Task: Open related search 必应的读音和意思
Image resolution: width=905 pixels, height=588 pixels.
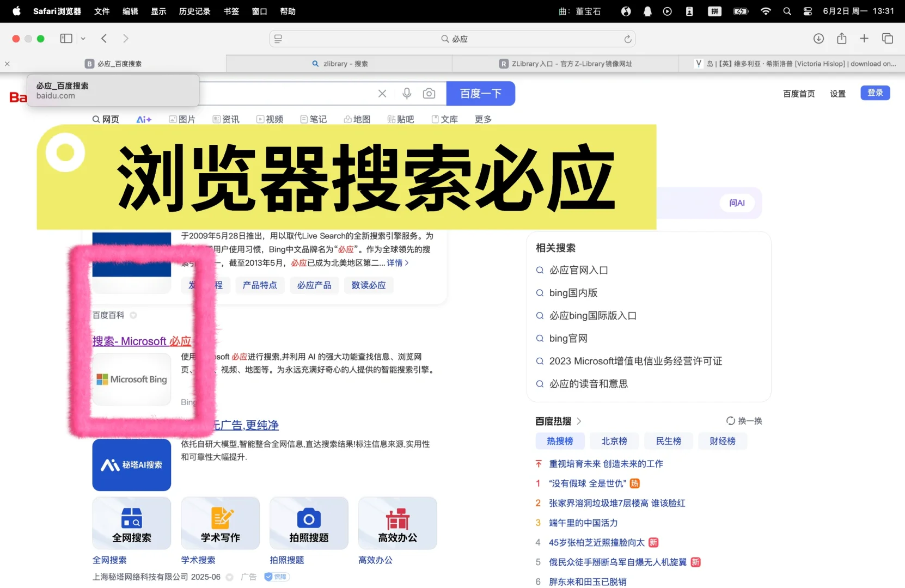Action: (x=588, y=384)
